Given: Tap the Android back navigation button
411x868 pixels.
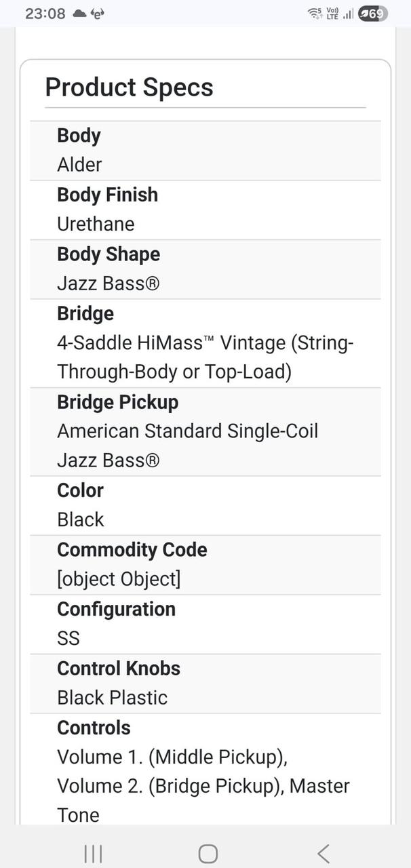Looking at the screenshot, I should [324, 854].
